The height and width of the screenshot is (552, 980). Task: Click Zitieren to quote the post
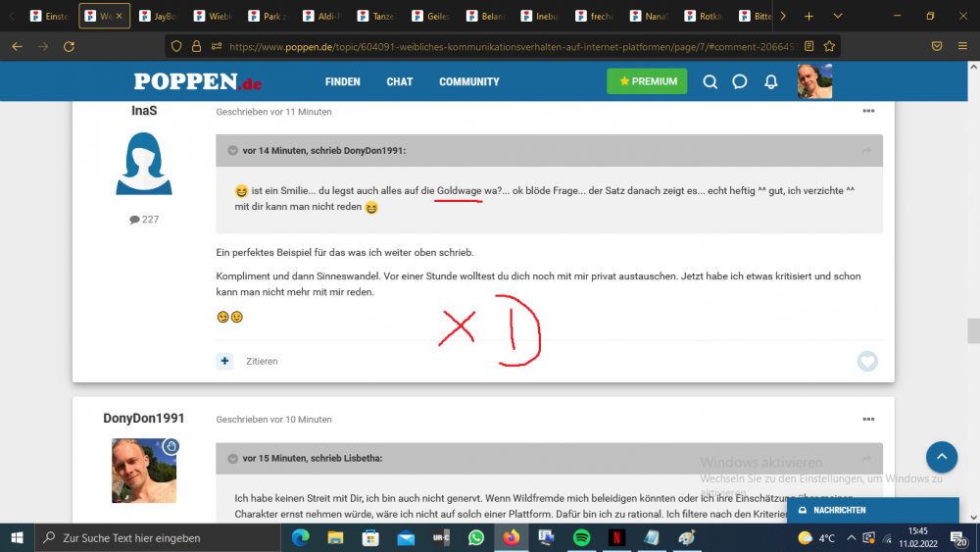pyautogui.click(x=262, y=361)
